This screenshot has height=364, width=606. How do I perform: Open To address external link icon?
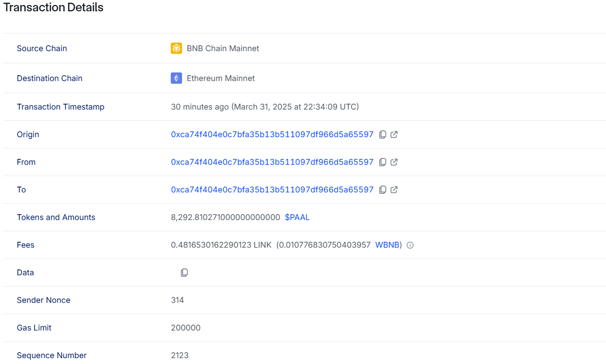point(394,190)
